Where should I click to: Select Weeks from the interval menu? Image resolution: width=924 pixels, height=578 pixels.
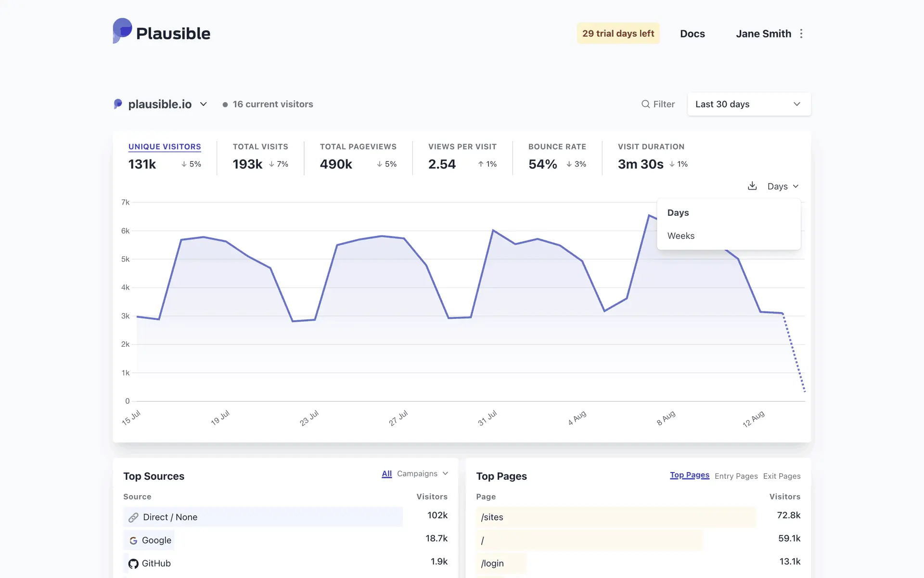coord(680,236)
